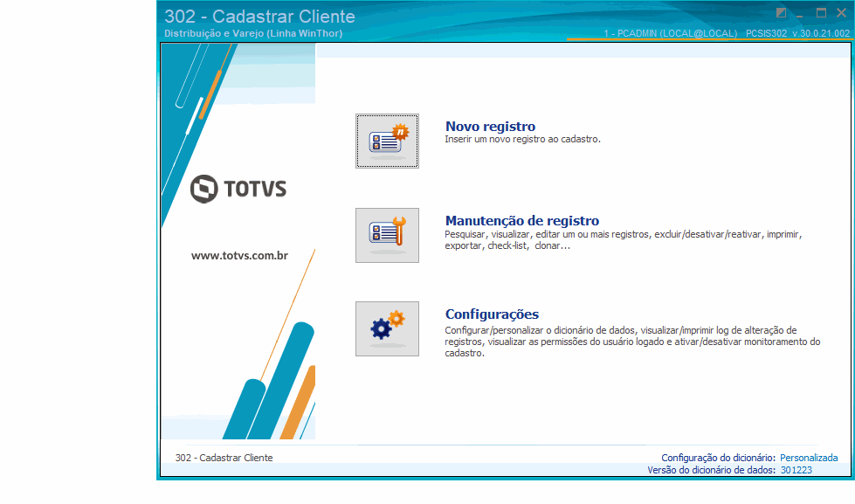This screenshot has width=855, height=504.
Task: Click the 'Inserir um novo registro ao cadastro.' description
Action: pos(522,139)
